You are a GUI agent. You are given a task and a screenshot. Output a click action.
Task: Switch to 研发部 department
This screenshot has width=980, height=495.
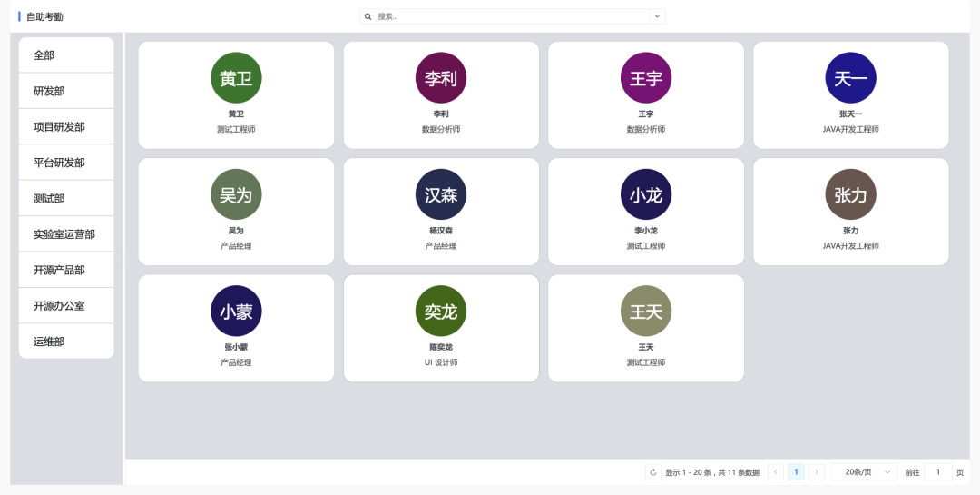pos(66,91)
